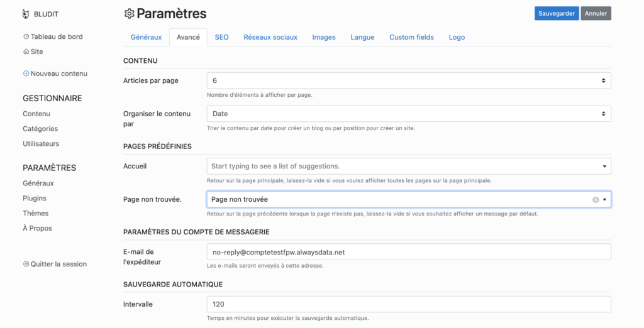The width and height of the screenshot is (644, 328).
Task: Click the Tableau de bord gauge icon
Action: tap(26, 36)
